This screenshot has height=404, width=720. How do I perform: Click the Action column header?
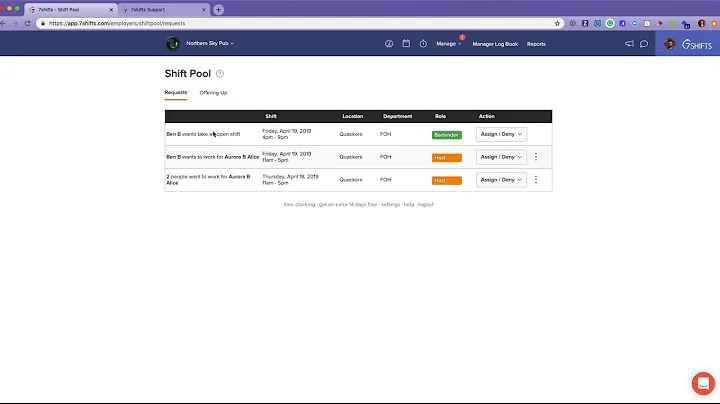pos(487,116)
